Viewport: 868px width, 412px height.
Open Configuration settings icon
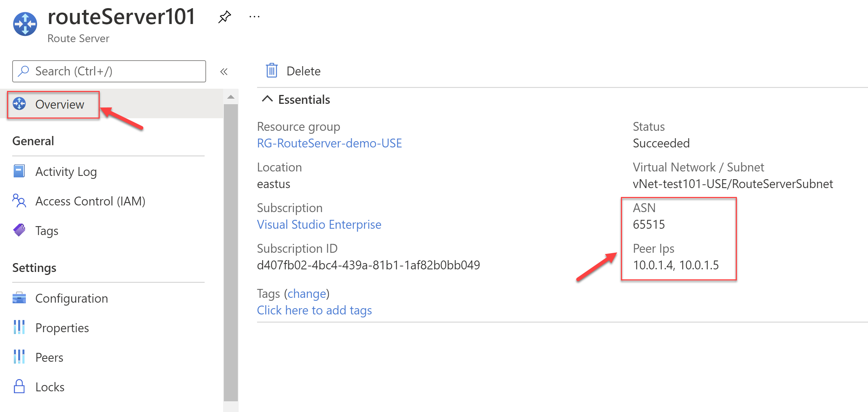point(19,298)
